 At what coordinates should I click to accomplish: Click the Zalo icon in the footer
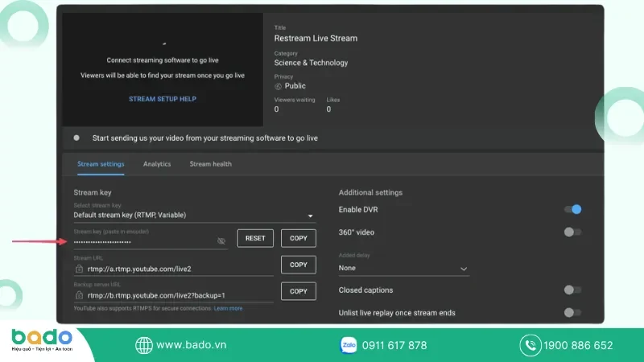tap(349, 345)
